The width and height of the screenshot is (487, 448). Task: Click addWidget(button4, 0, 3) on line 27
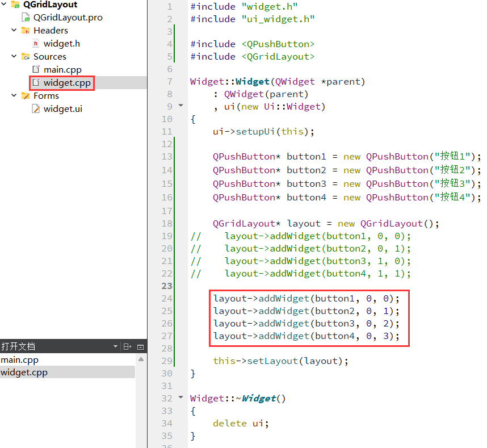pos(307,336)
